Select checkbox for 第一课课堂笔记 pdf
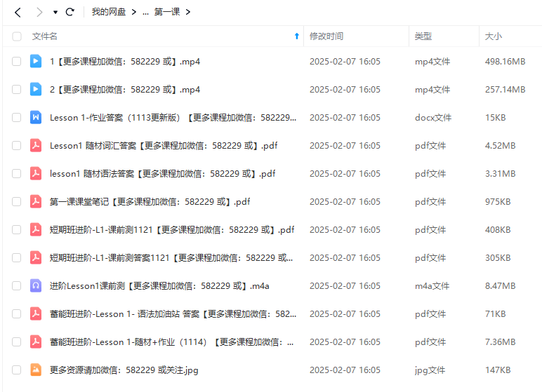Viewport: 542px width, 392px height. pyautogui.click(x=17, y=201)
